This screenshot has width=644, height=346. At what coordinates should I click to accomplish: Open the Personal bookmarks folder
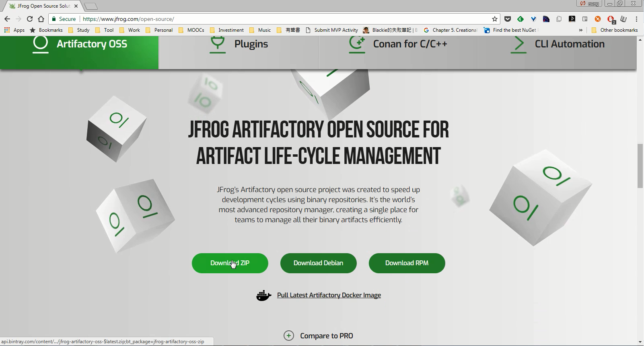click(x=158, y=30)
